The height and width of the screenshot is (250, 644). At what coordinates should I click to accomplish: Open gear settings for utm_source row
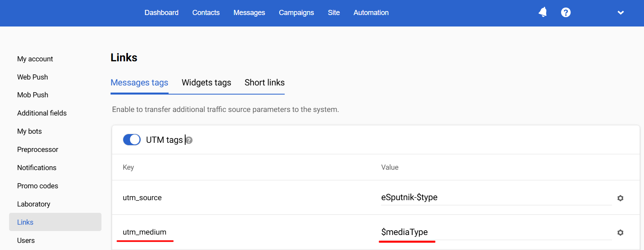pyautogui.click(x=620, y=198)
